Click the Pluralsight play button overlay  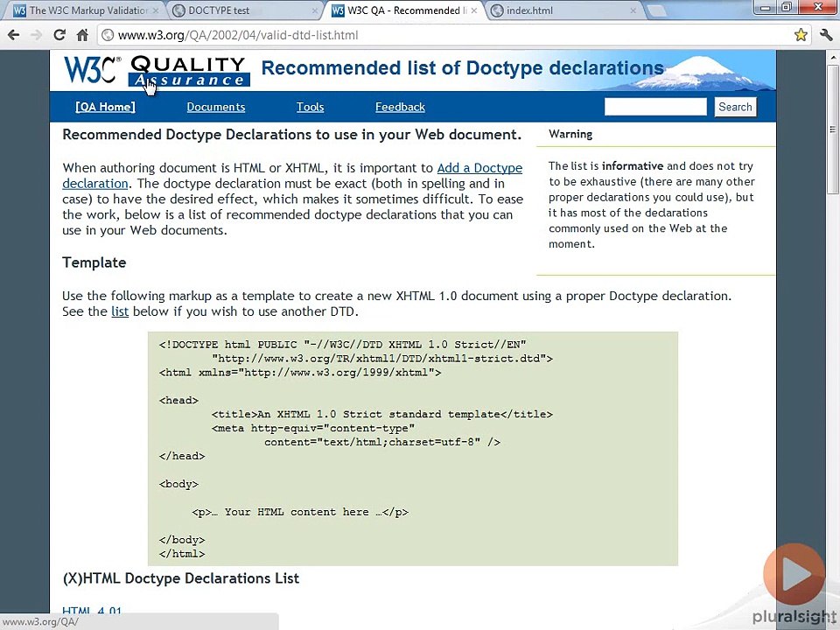pyautogui.click(x=794, y=575)
